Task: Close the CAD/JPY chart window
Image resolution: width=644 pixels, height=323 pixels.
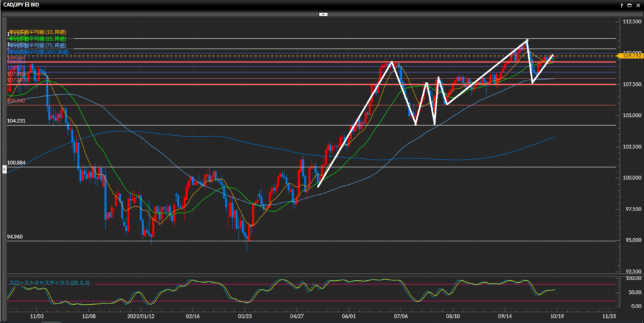Action: click(x=638, y=4)
